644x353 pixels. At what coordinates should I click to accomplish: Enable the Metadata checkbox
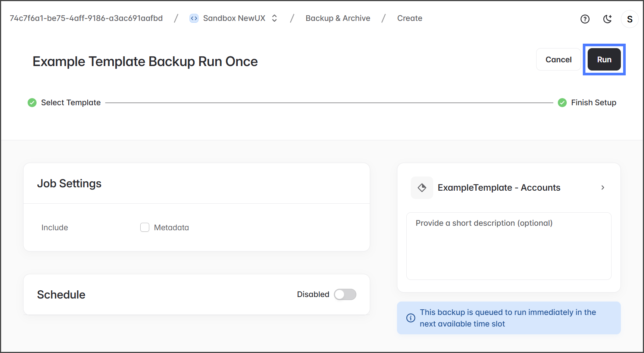[x=145, y=227]
